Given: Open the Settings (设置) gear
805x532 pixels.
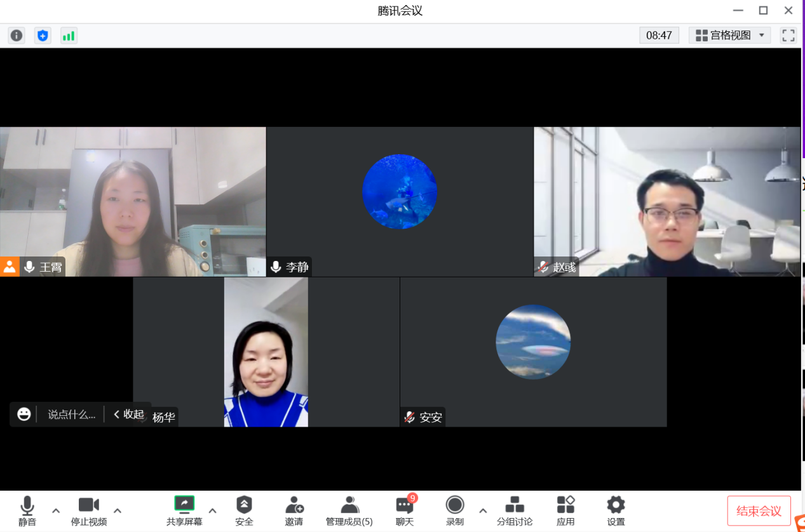Looking at the screenshot, I should point(616,510).
